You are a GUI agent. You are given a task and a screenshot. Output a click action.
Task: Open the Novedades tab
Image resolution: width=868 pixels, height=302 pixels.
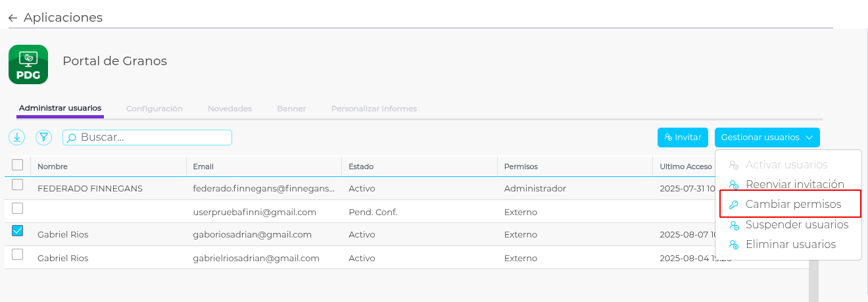point(229,109)
